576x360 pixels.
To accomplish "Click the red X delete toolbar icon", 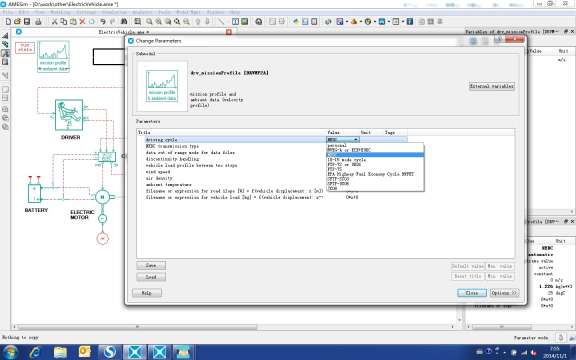I will click(82, 22).
